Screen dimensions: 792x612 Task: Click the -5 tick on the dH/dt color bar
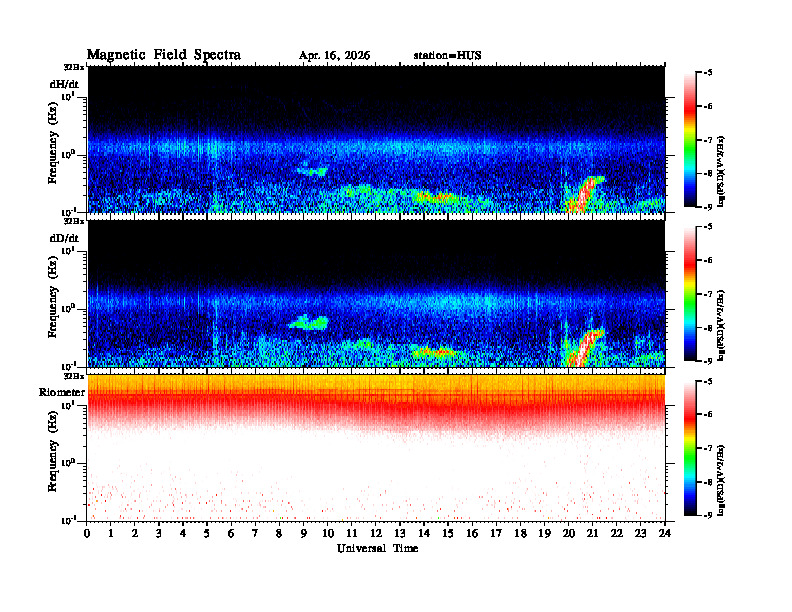(x=708, y=73)
